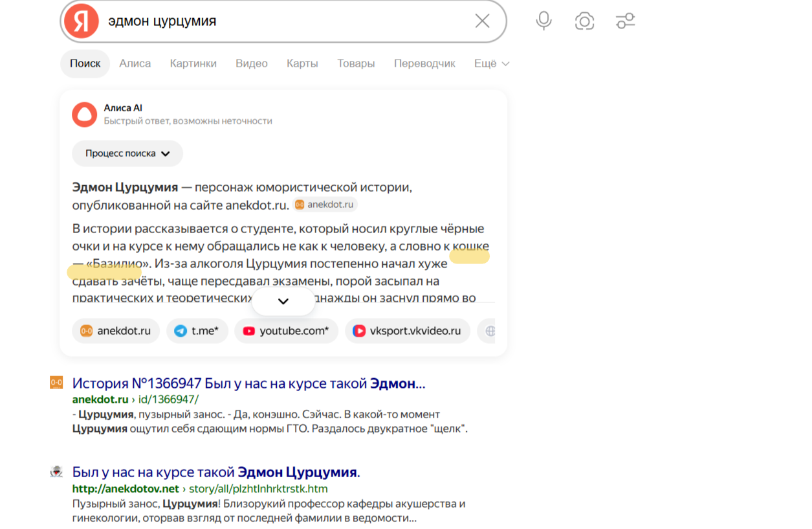Open the Ещё tabs dropdown

click(492, 63)
